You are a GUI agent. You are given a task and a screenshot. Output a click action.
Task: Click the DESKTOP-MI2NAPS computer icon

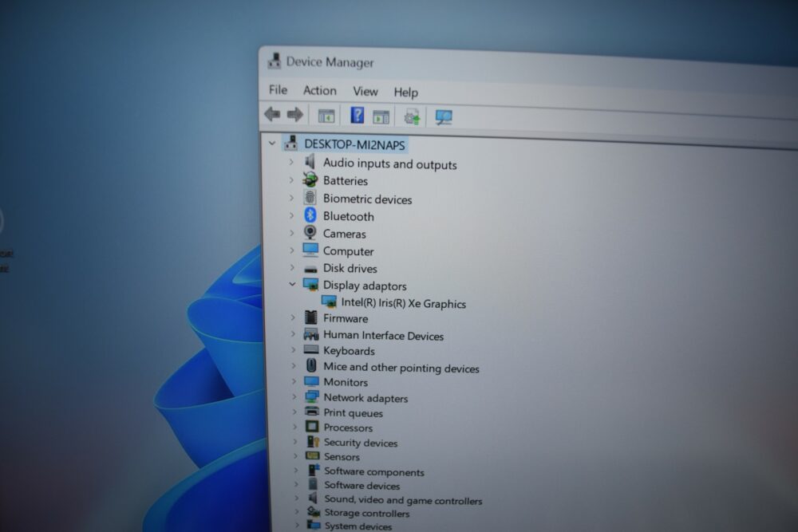(x=291, y=143)
